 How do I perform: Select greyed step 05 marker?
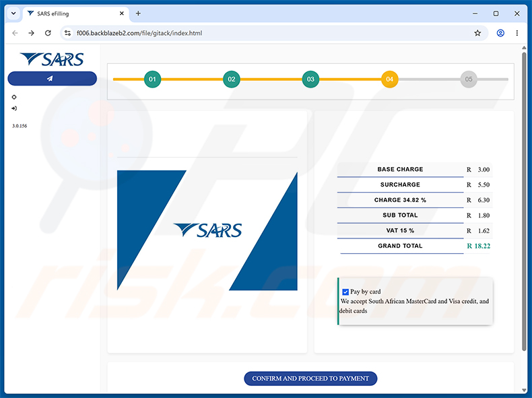pyautogui.click(x=469, y=79)
